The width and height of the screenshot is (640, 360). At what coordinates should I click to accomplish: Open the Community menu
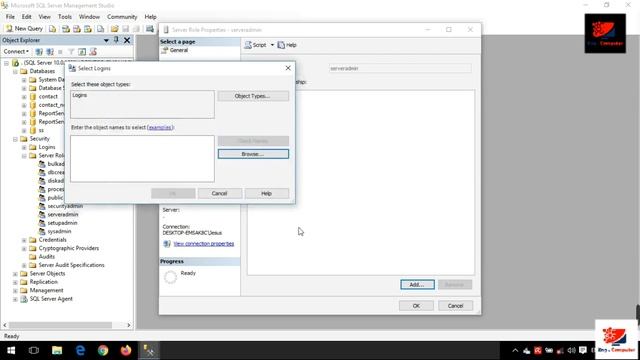coord(122,17)
